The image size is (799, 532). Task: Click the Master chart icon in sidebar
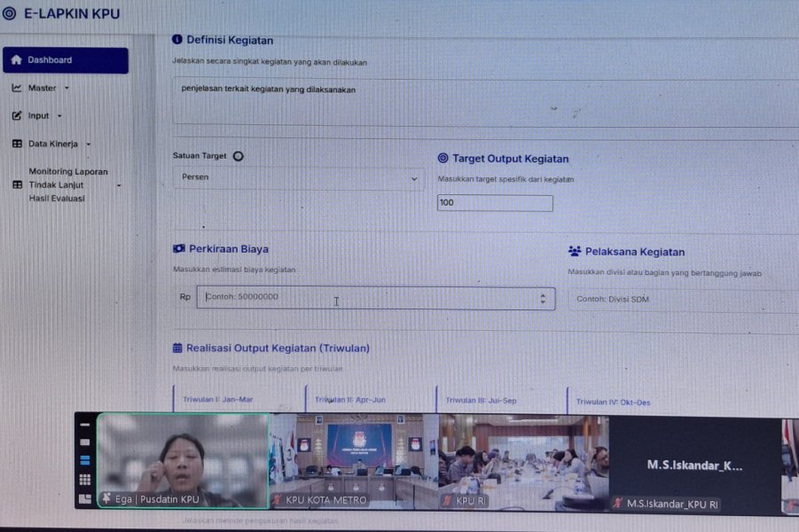coord(17,88)
